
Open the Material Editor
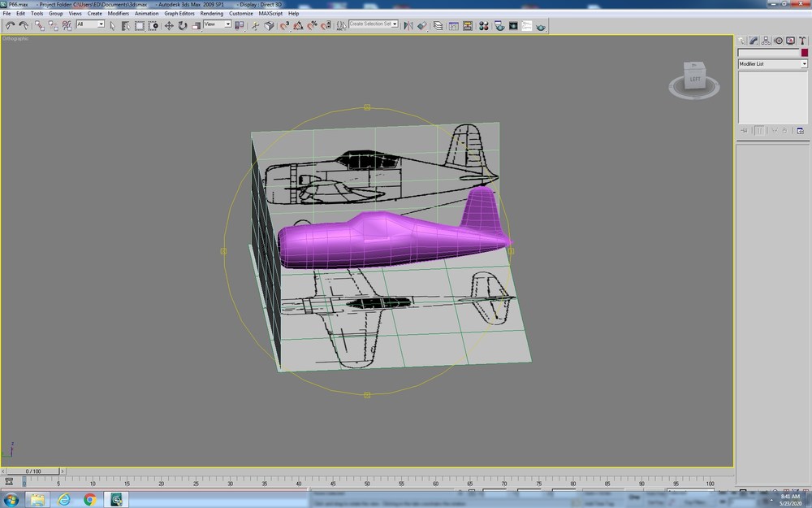click(484, 25)
